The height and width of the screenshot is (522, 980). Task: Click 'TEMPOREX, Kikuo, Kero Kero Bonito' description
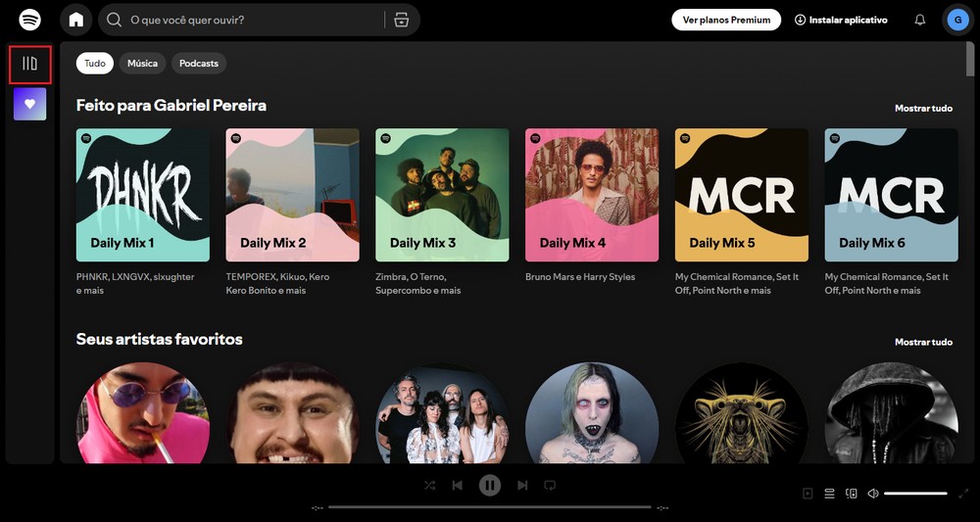tap(277, 283)
